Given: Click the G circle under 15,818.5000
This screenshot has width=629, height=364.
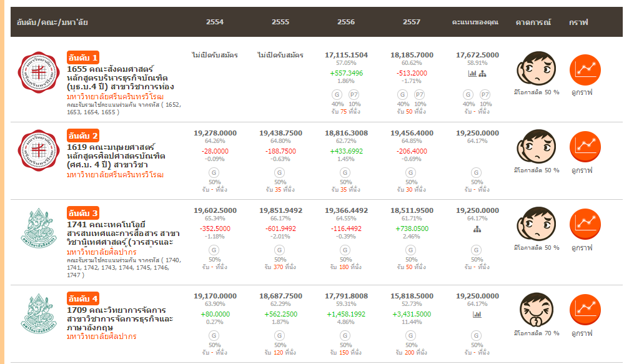Looking at the screenshot, I should [x=411, y=335].
